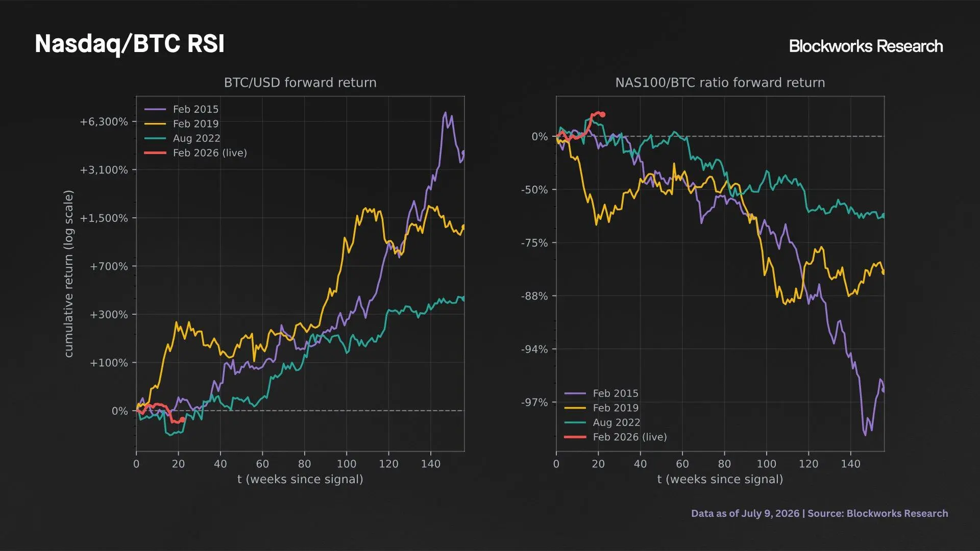The height and width of the screenshot is (551, 980).
Task: Select Feb 2019 yellow swatch in left legend
Action: point(155,123)
